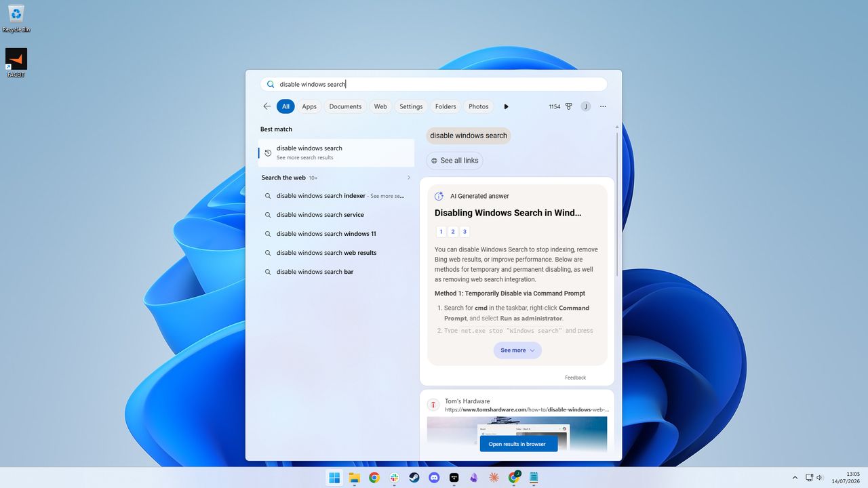The width and height of the screenshot is (868, 488).
Task: Click the 'disable windows search' query chip
Action: 469,136
